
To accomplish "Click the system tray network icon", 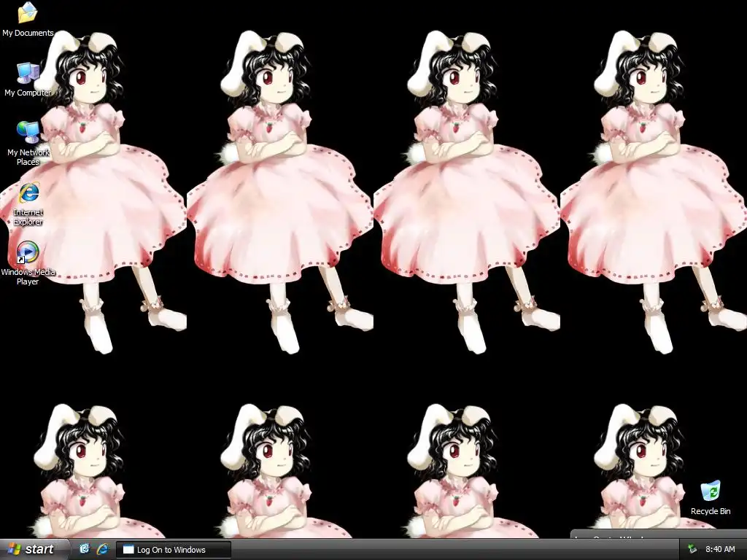I will pos(692,549).
